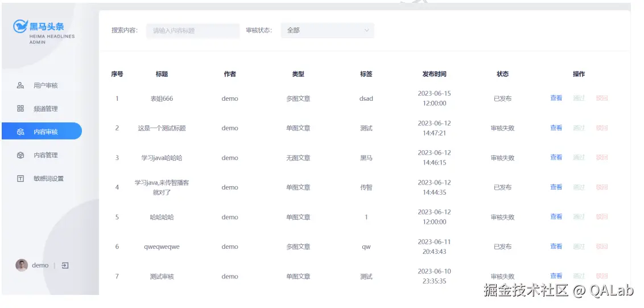Click the date 2023-06-10 23:35:35
This screenshot has height=308, width=644.
click(x=434, y=276)
